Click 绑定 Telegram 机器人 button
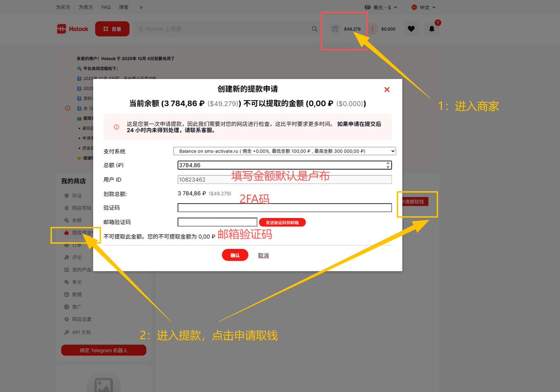The image size is (560, 392). click(x=104, y=351)
